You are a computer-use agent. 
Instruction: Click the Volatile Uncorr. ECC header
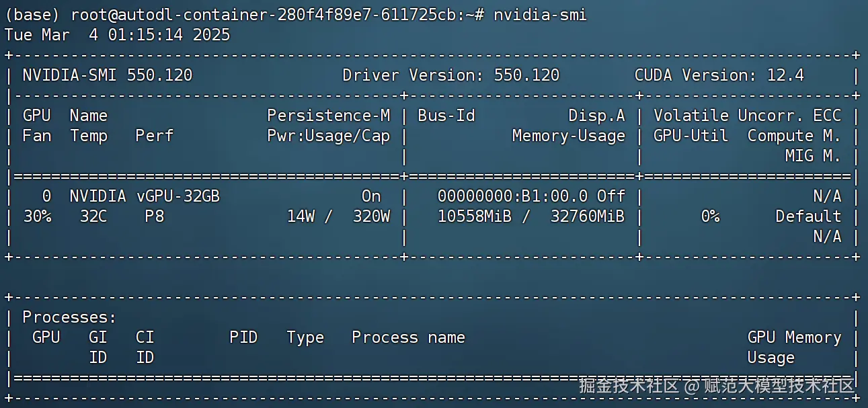pos(747,116)
